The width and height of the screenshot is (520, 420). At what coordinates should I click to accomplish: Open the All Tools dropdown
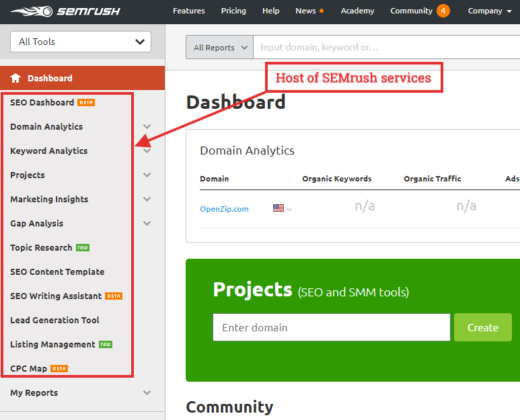(x=81, y=42)
